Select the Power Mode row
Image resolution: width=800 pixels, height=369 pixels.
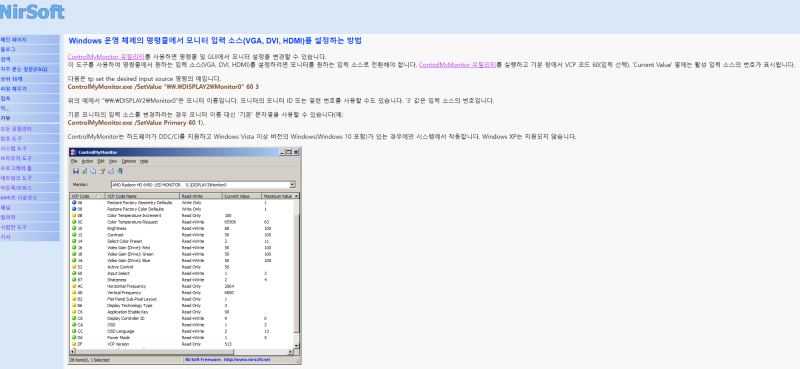click(182, 337)
